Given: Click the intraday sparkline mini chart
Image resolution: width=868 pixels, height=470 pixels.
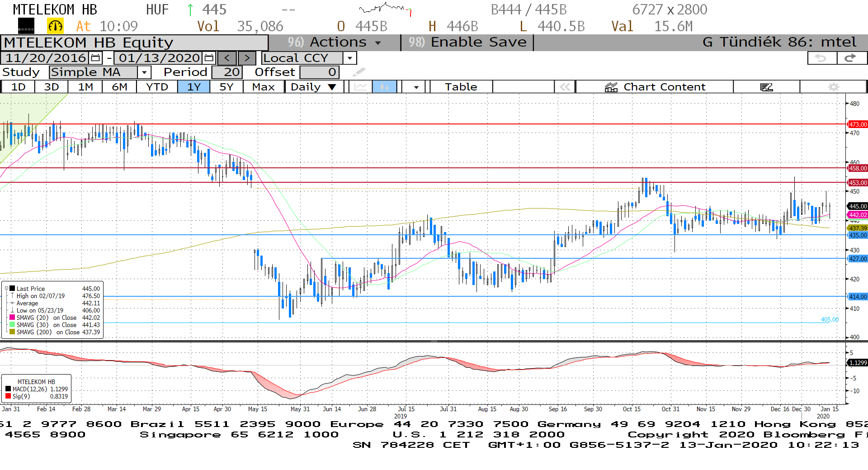Looking at the screenshot, I should click(385, 9).
